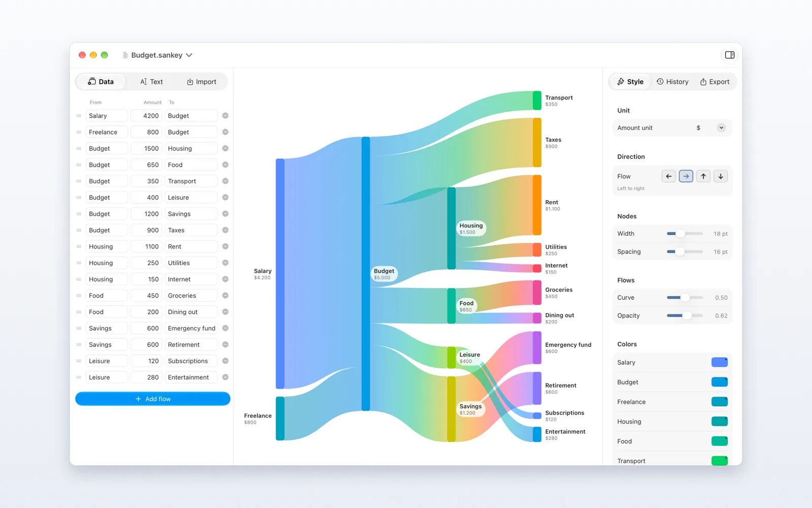This screenshot has height=508, width=812.
Task: Delete the Food to Groceries flow
Action: [x=225, y=295]
